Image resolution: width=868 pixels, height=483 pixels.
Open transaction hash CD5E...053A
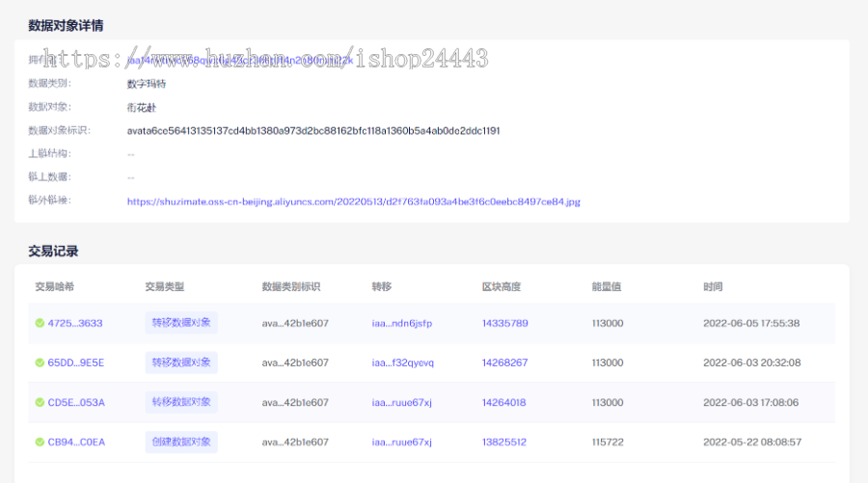pyautogui.click(x=76, y=403)
